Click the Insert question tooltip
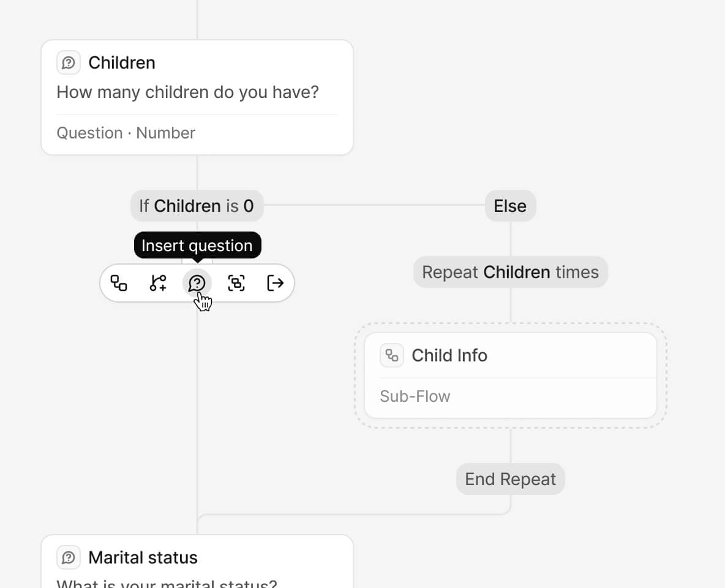725x588 pixels. point(197,245)
